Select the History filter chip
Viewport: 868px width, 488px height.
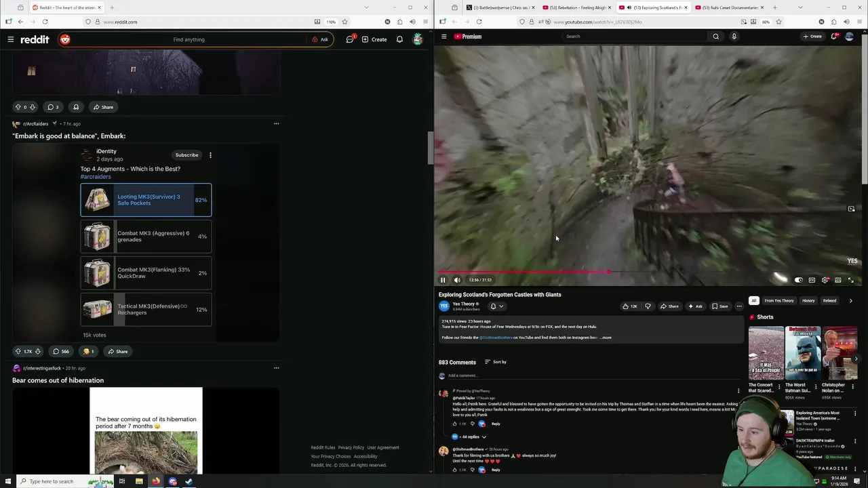pyautogui.click(x=808, y=300)
